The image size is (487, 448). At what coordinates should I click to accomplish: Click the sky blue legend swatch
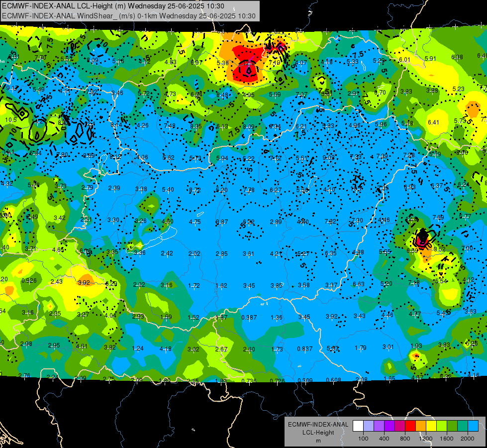coord(473,426)
